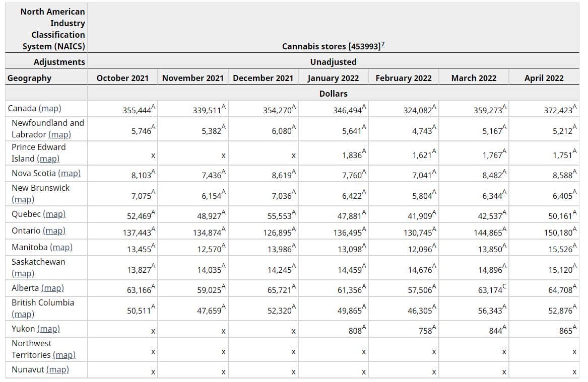The image size is (588, 382).
Task: Select the April 2022 column header
Action: coord(544,78)
